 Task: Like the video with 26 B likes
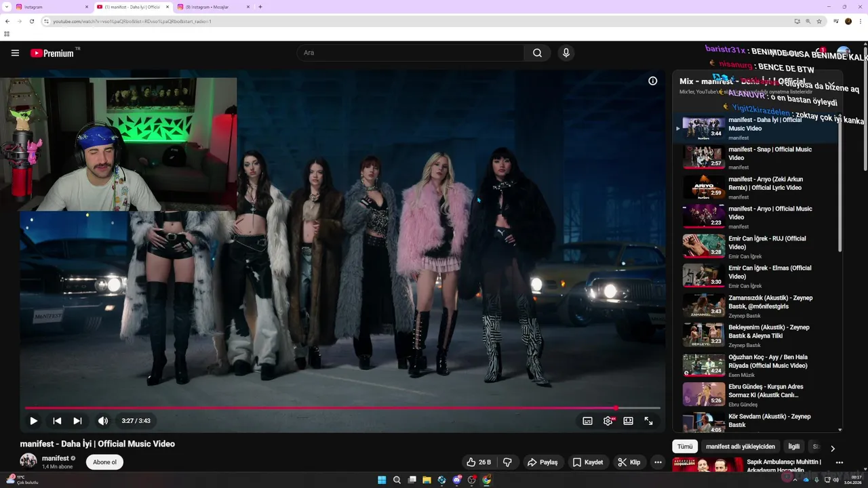[x=479, y=462]
